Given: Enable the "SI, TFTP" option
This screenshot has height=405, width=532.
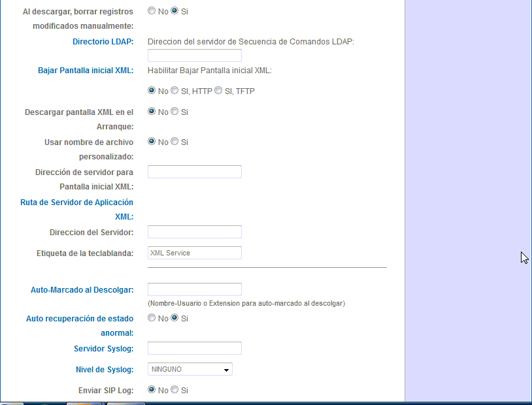Looking at the screenshot, I should click(218, 90).
